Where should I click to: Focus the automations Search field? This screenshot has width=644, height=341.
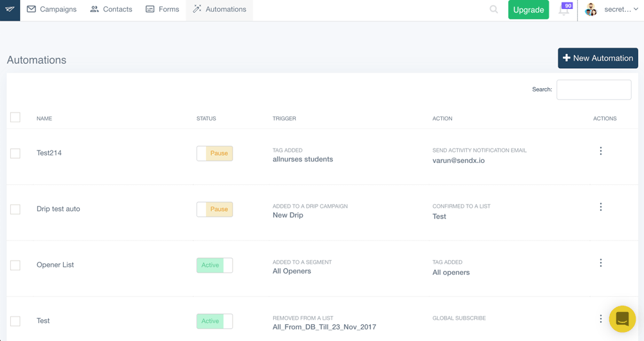593,89
